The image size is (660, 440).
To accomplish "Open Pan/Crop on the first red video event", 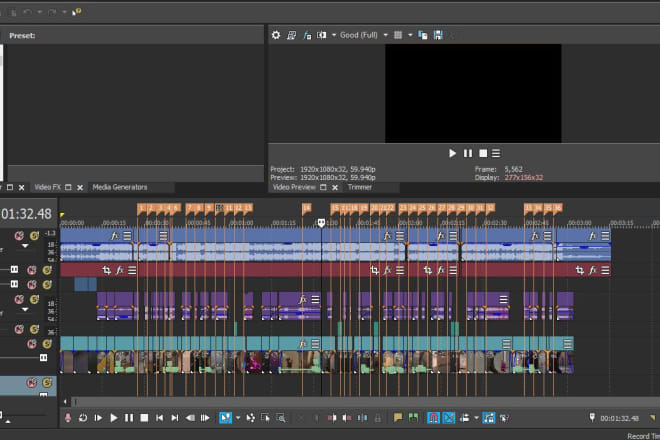I will (x=106, y=270).
